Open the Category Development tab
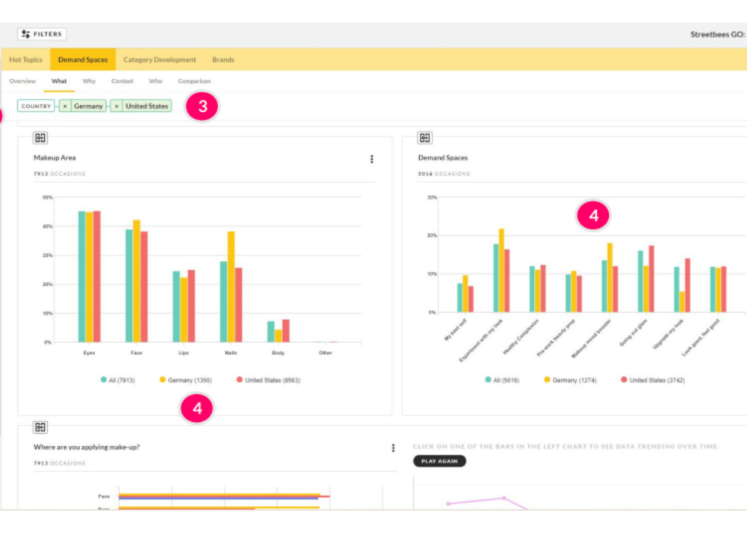The image size is (747, 560). tap(160, 60)
